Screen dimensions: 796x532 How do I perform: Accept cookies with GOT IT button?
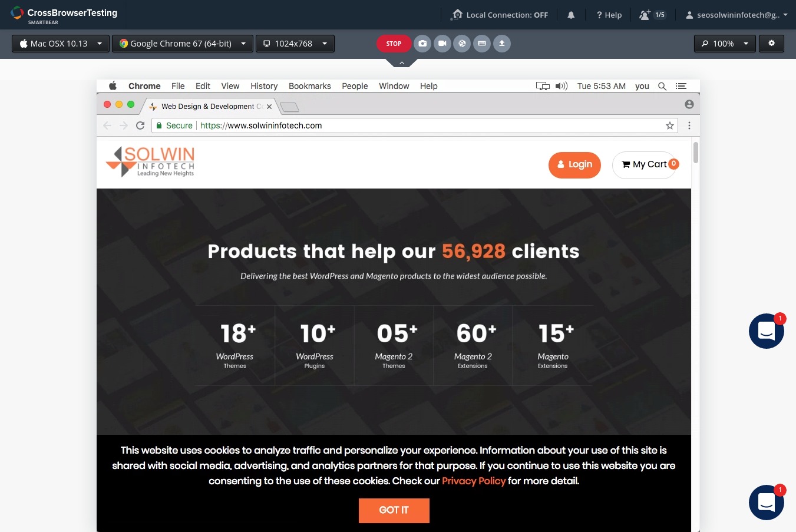pos(394,510)
